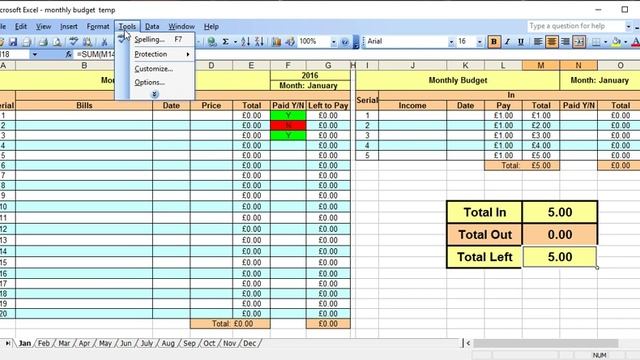The height and width of the screenshot is (360, 640).
Task: Toggle Bold formatting button
Action: (x=494, y=42)
